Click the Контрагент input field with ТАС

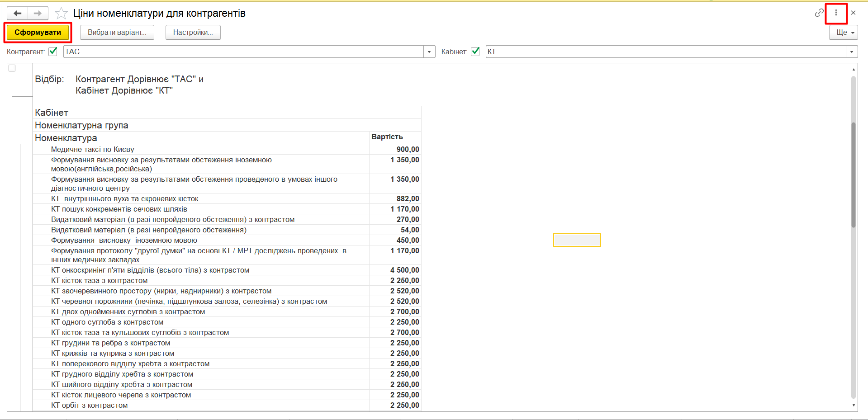pos(243,52)
